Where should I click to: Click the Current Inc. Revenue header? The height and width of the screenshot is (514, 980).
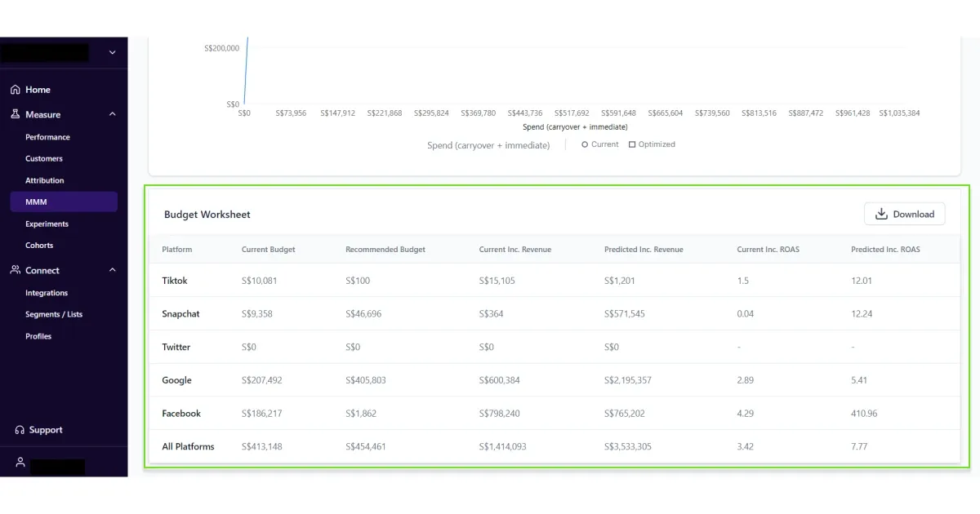515,250
